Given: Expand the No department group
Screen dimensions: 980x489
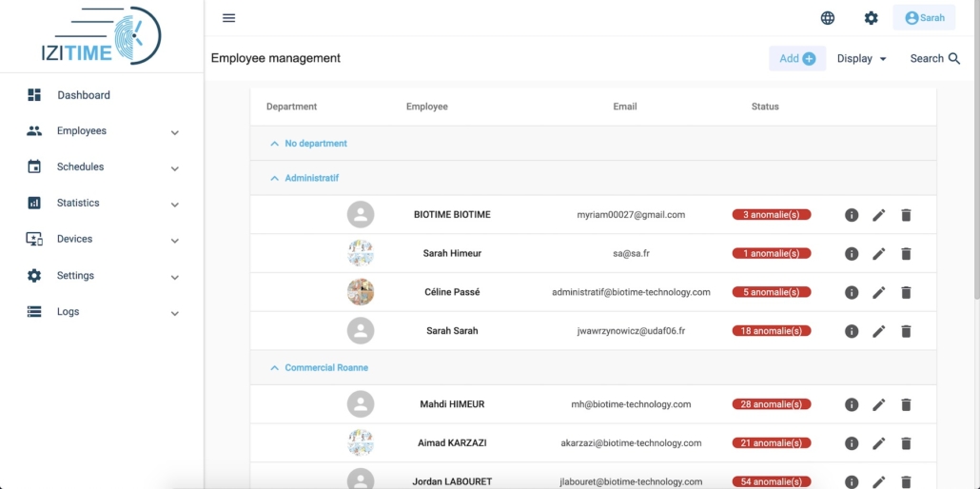Looking at the screenshot, I should [x=274, y=144].
